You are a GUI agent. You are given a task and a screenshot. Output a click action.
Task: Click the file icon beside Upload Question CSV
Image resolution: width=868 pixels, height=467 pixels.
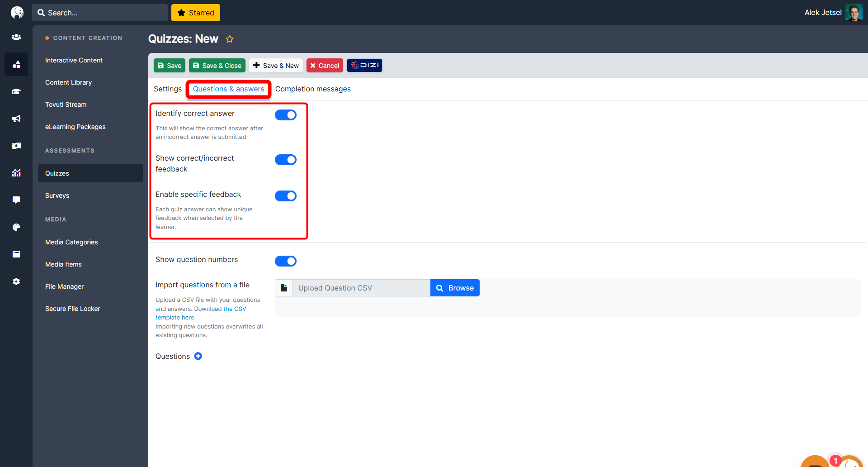pyautogui.click(x=284, y=288)
